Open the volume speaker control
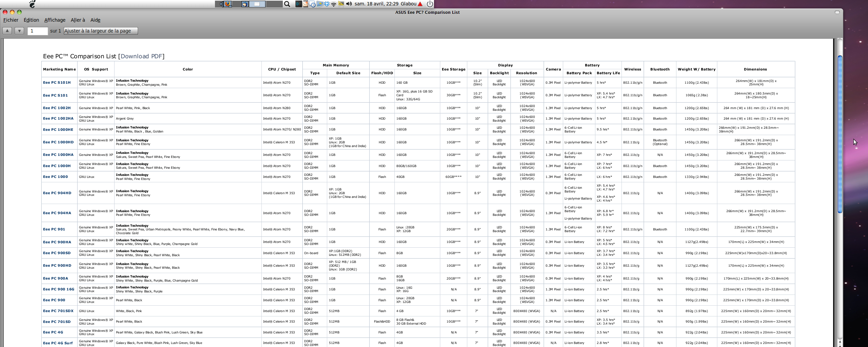This screenshot has height=347, width=868. pos(349,4)
